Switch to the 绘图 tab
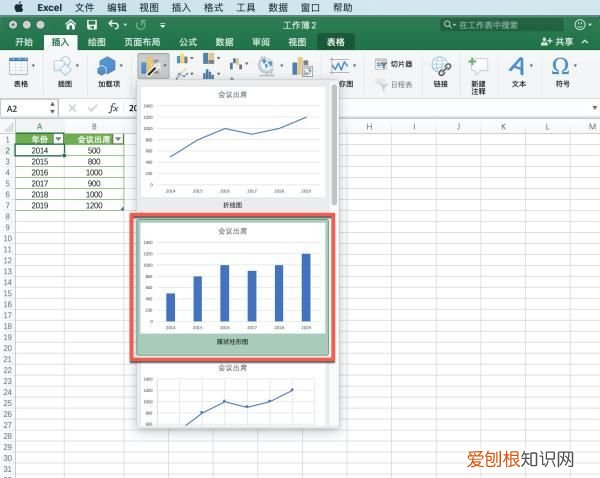Image resolution: width=600 pixels, height=478 pixels. (x=96, y=42)
